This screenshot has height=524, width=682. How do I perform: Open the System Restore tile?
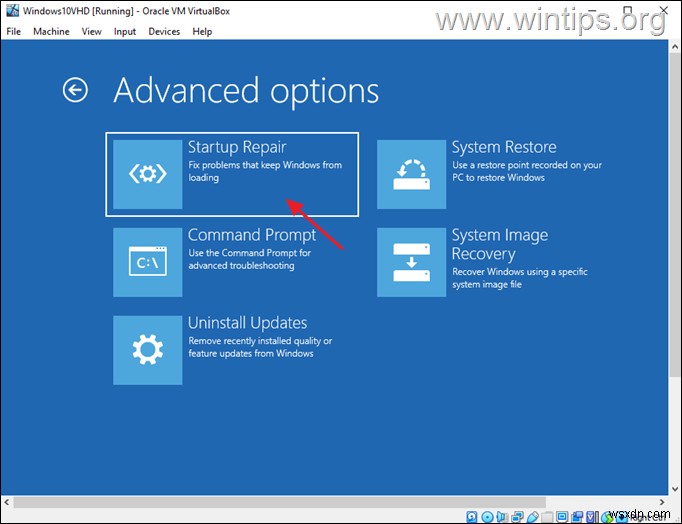[491, 174]
